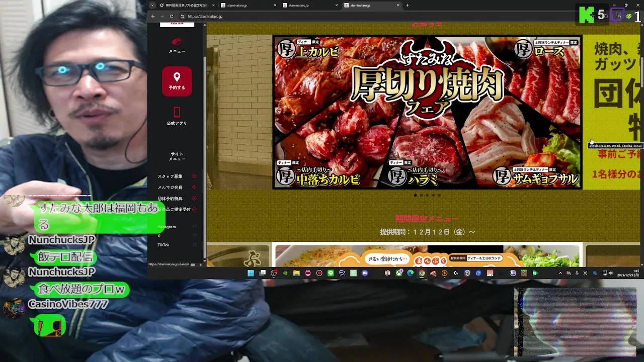Open the Instagram link in sidebar
The height and width of the screenshot is (362, 644).
(167, 227)
